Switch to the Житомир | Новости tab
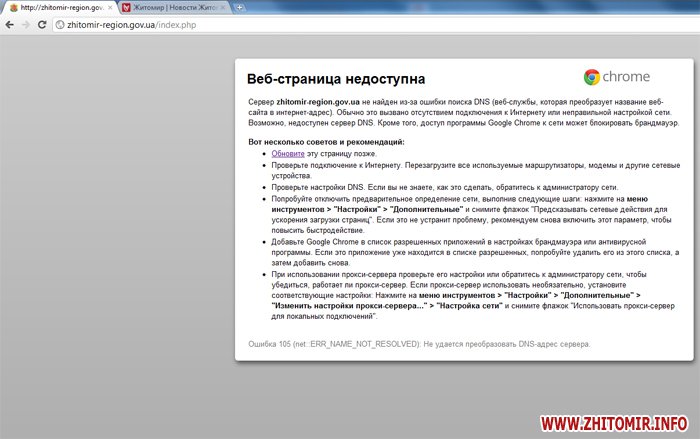700x439 pixels. 172,7
